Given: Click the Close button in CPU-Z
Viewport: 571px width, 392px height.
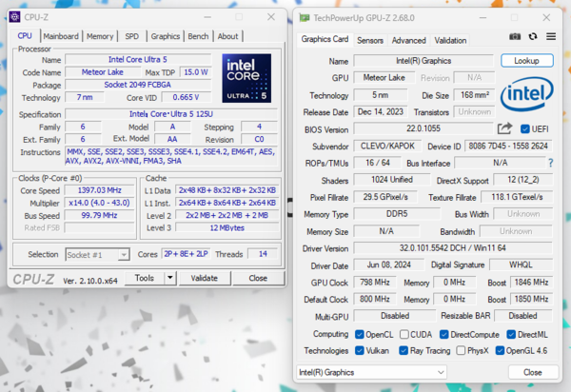Looking at the screenshot, I should pos(258,278).
